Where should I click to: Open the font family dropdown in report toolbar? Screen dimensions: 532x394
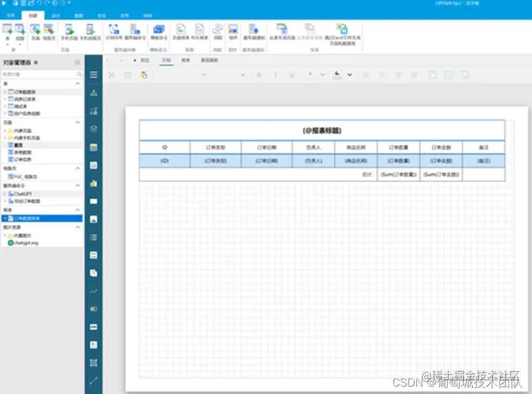(x=204, y=74)
